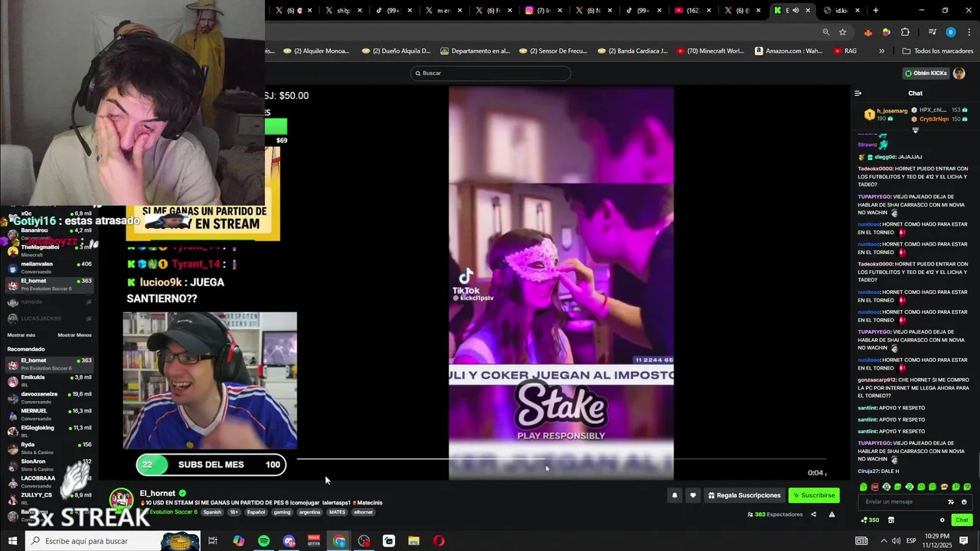Click the report warning triangle icon
This screenshot has width=980, height=551.
coord(832,514)
